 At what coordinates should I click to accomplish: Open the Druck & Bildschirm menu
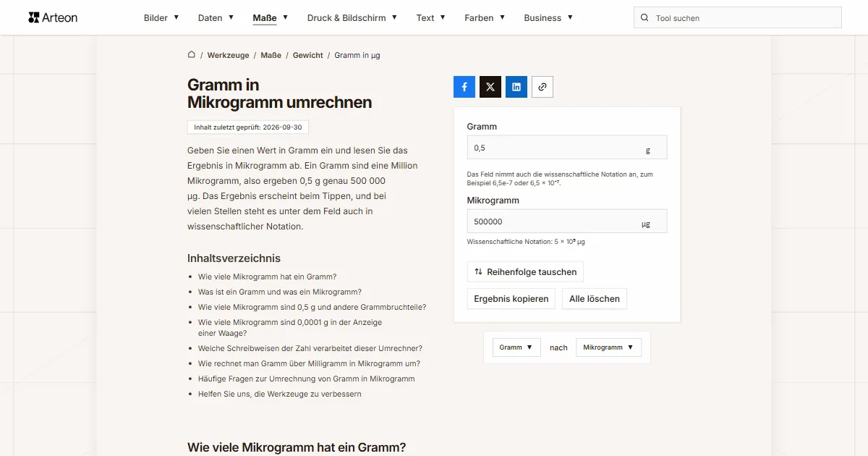352,18
